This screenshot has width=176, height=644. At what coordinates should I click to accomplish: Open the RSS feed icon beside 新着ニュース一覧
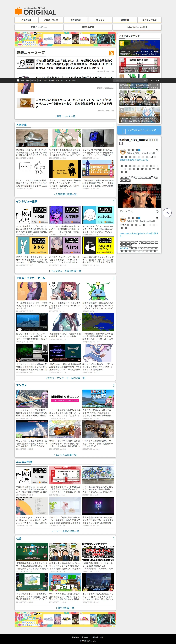(111, 53)
